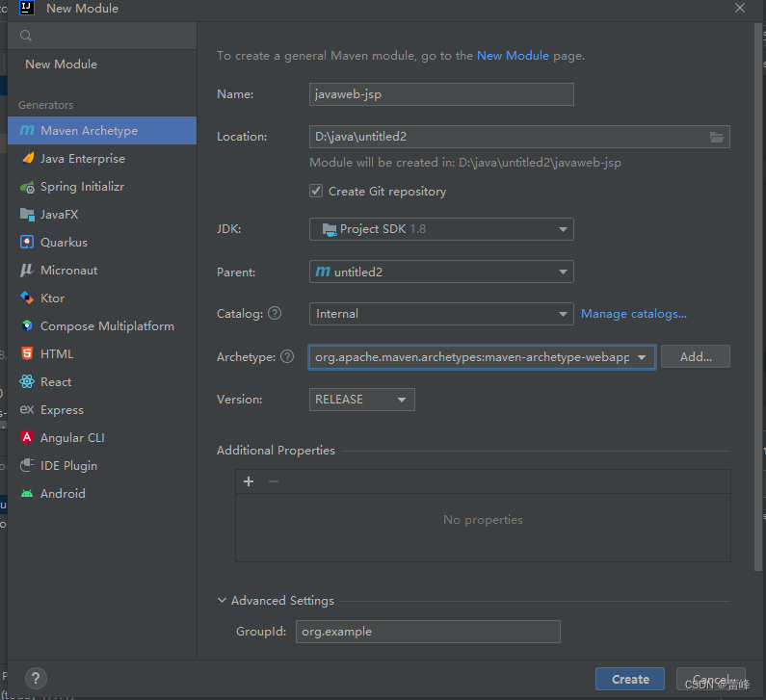This screenshot has width=766, height=700.
Task: Select the Maven Archetype generator
Action: point(101,130)
